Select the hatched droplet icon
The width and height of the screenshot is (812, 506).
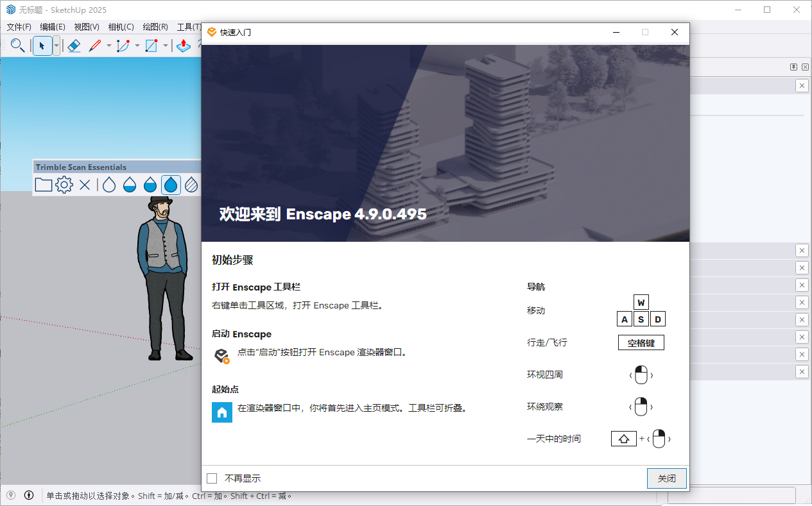tap(191, 185)
